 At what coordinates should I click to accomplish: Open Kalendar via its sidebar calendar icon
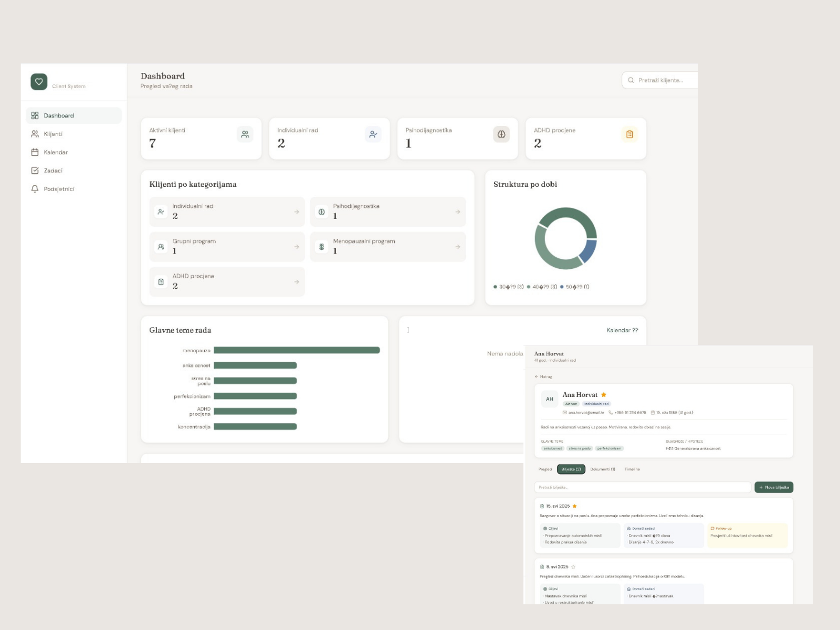tap(35, 152)
